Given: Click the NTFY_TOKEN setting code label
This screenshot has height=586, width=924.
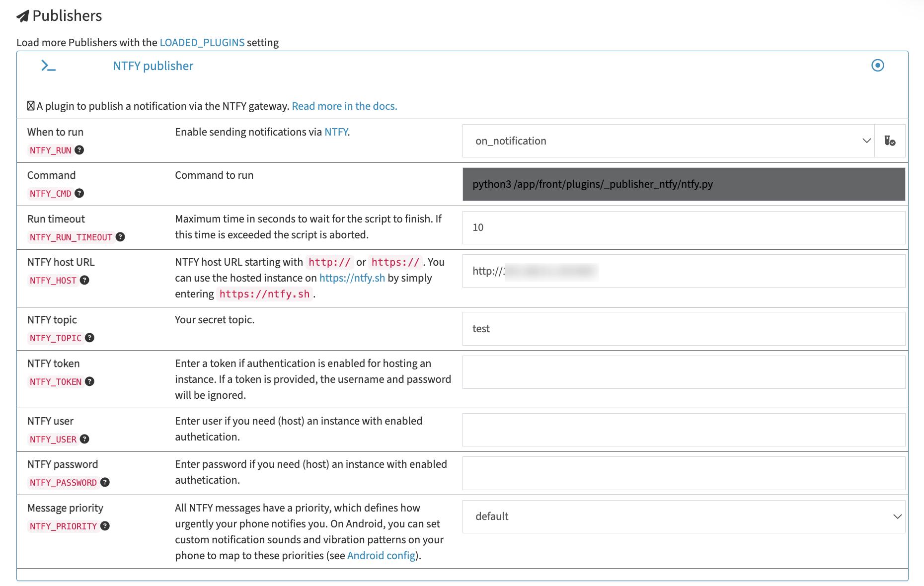Looking at the screenshot, I should pos(56,382).
